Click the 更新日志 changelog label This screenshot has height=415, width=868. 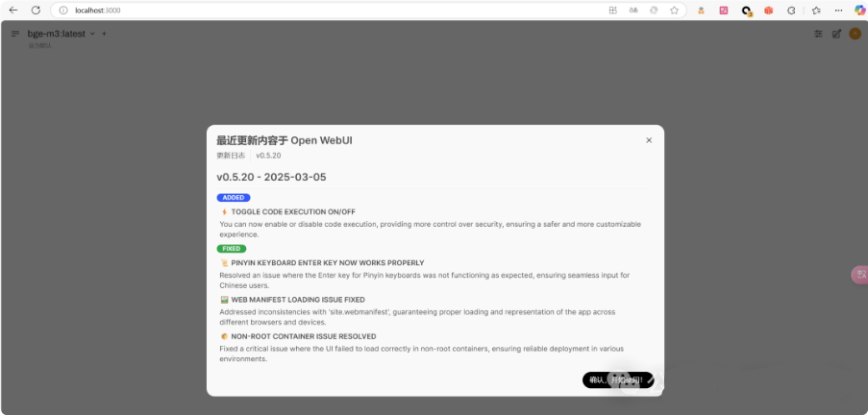pos(231,156)
